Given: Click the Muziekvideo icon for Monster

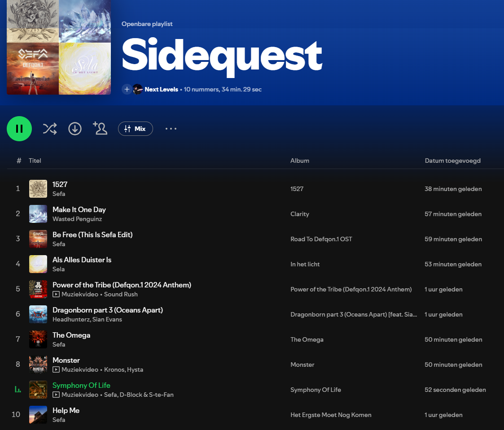Looking at the screenshot, I should (56, 369).
